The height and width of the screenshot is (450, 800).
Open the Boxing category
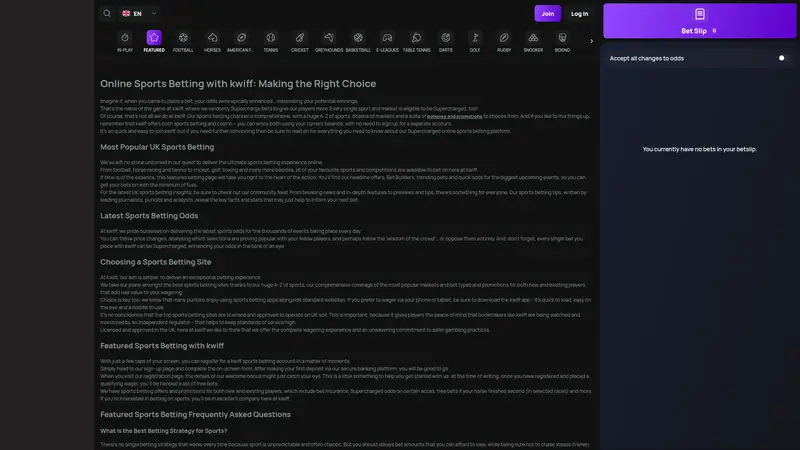(x=562, y=41)
